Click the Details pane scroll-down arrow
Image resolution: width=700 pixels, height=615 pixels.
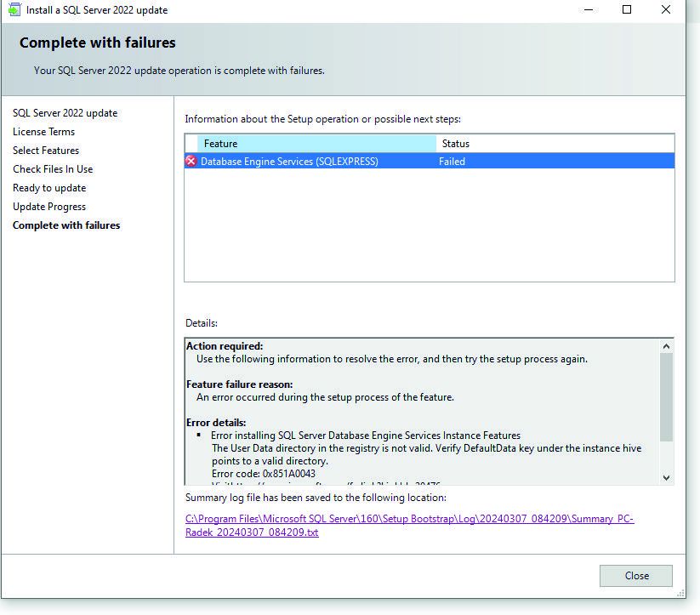667,477
